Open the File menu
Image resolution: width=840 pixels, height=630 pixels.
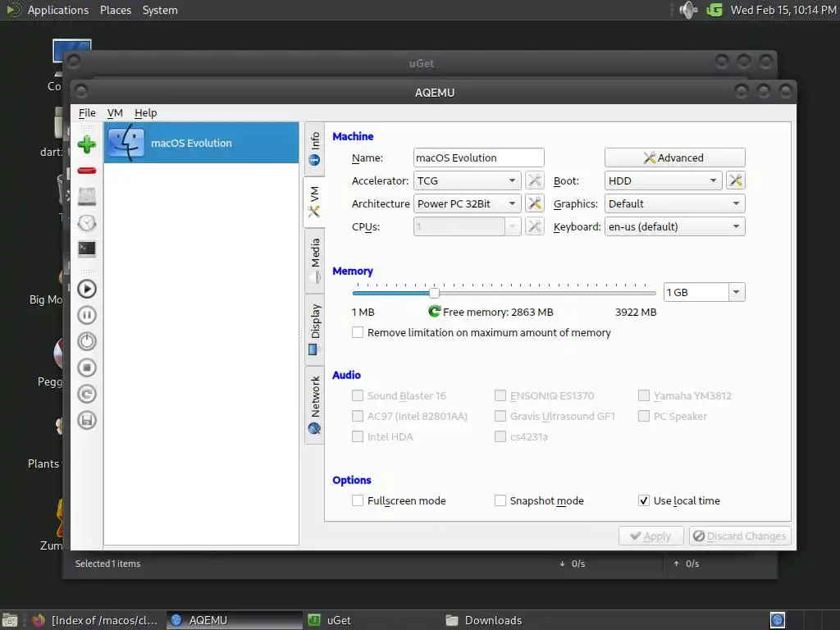[x=87, y=112]
